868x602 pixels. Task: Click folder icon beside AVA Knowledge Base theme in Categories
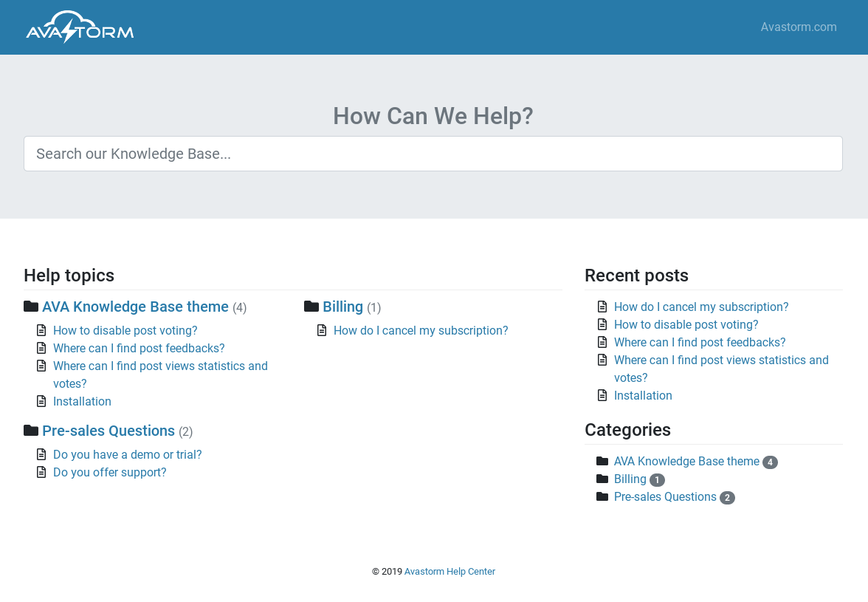click(x=602, y=462)
